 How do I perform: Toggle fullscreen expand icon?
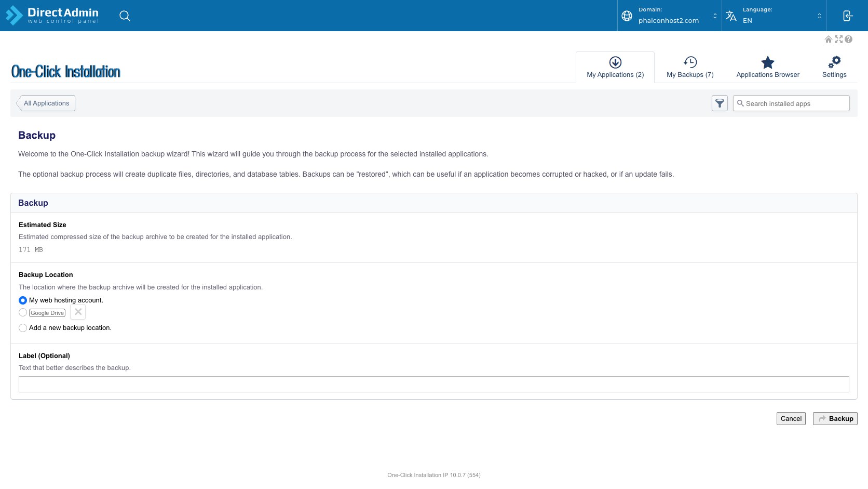coord(838,39)
